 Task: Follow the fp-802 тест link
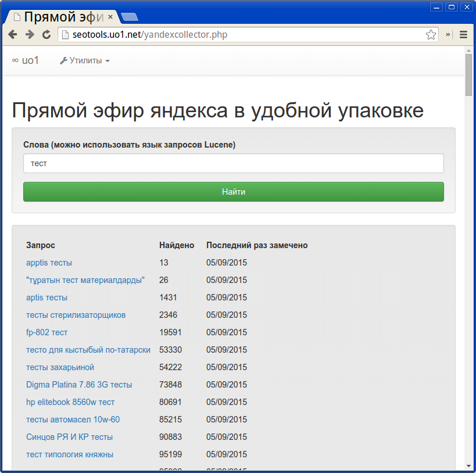pyautogui.click(x=46, y=332)
